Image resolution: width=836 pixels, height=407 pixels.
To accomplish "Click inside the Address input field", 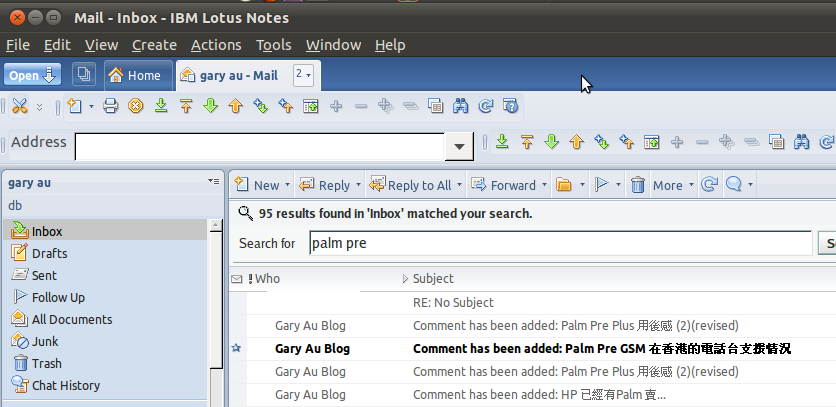I will 260,147.
